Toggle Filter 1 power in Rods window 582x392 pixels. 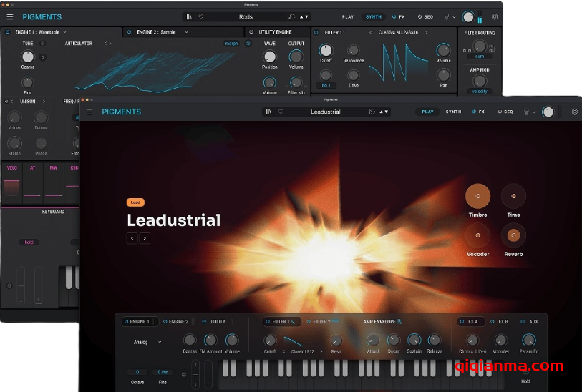(316, 33)
